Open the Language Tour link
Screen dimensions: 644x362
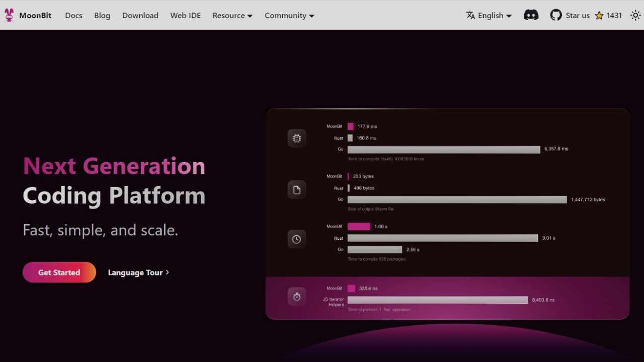[139, 273]
